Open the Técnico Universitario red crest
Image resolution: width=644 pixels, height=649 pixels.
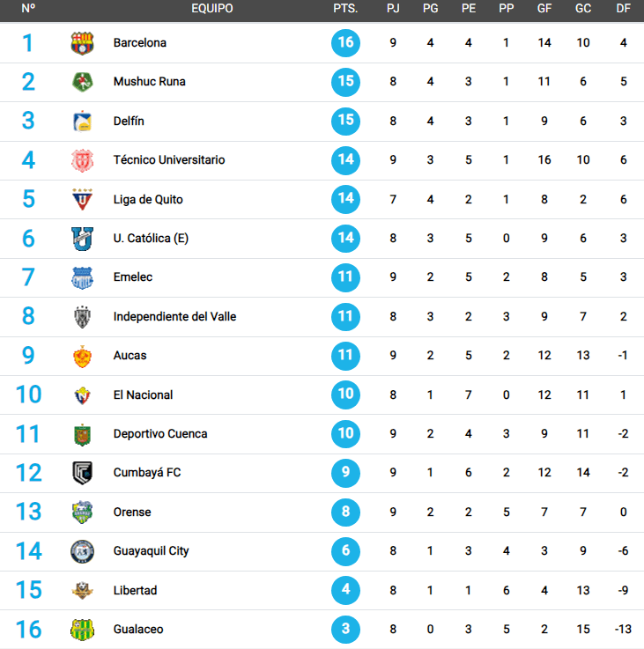pyautogui.click(x=83, y=160)
